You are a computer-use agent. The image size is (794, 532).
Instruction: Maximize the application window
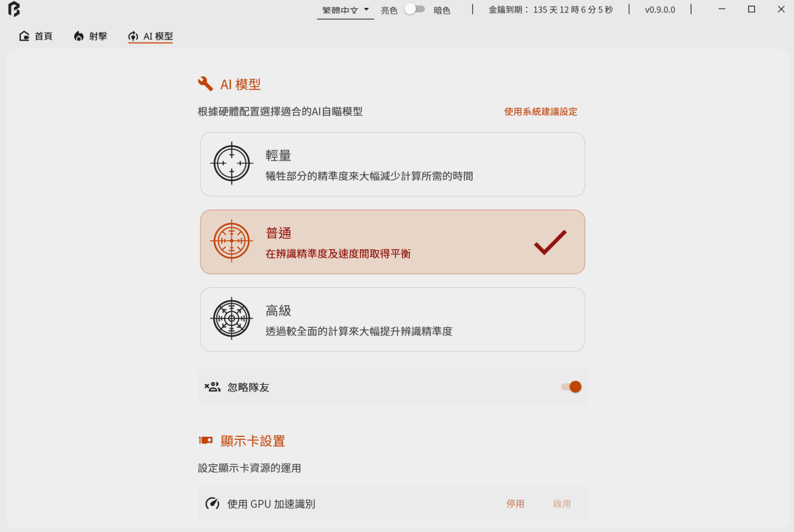click(x=751, y=9)
